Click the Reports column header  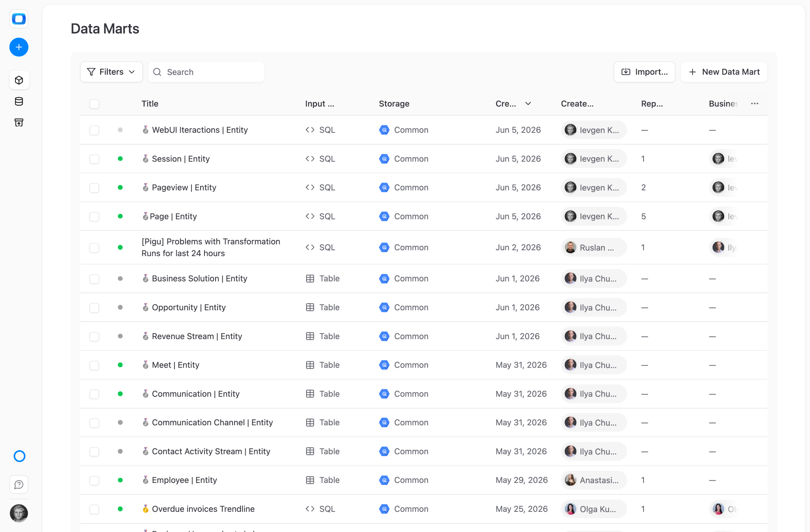[x=652, y=104]
